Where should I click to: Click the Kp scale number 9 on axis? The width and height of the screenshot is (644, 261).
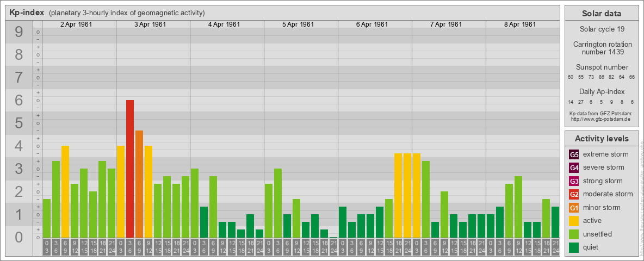click(19, 32)
